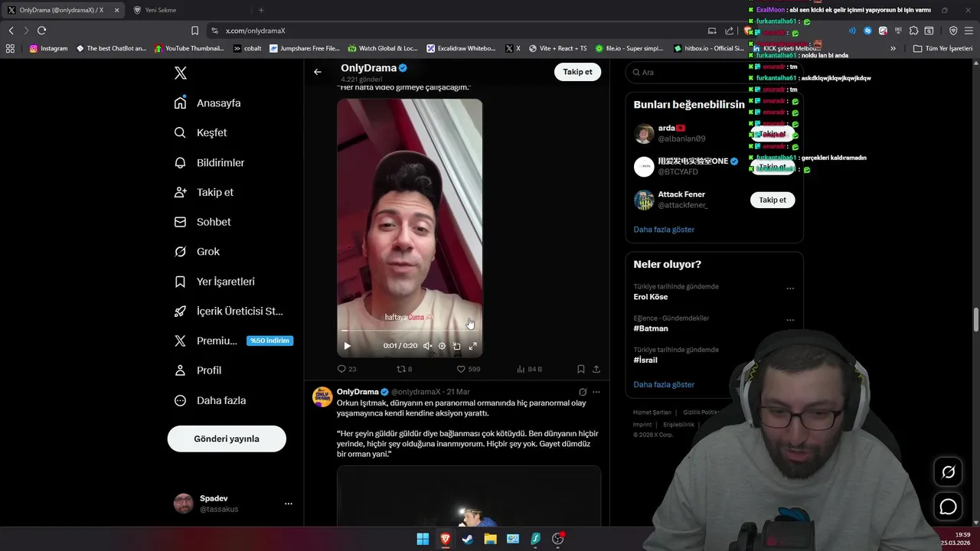Open floating Grok button
This screenshot has width=980, height=551.
pos(948,472)
